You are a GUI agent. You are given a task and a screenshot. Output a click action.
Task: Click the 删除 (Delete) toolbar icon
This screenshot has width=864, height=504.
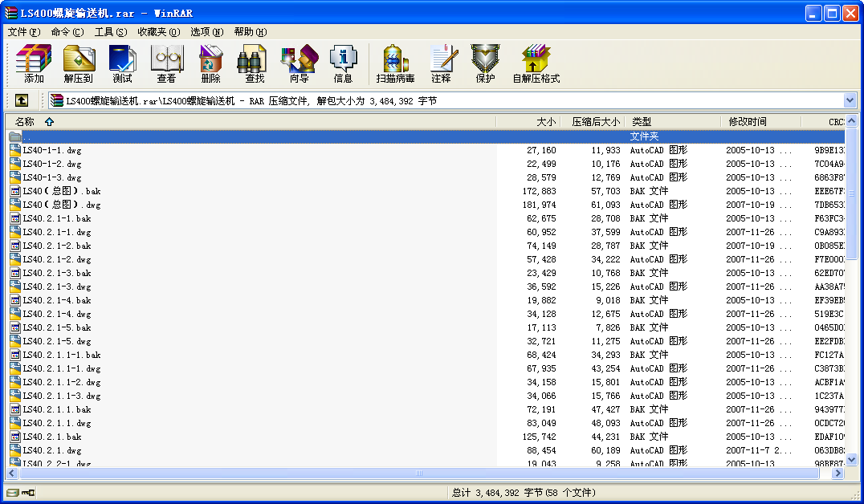(210, 64)
